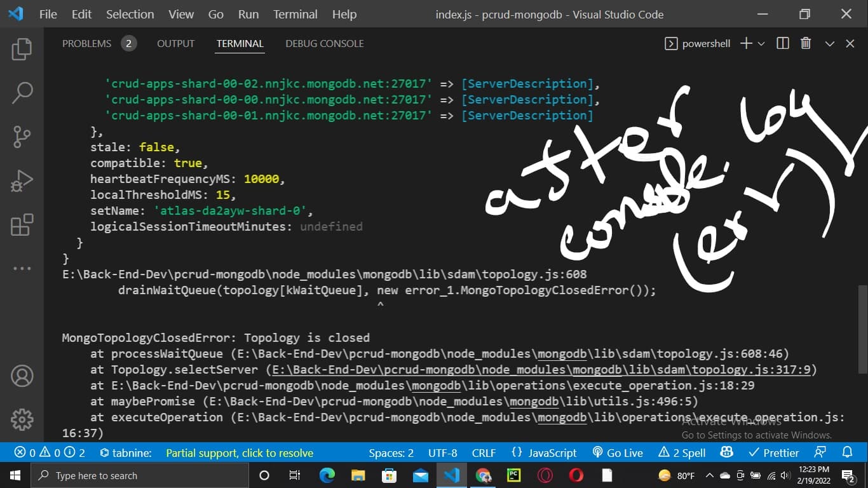Switch to the PROBLEMS tab
Screen dimensions: 868x488
pos(86,43)
